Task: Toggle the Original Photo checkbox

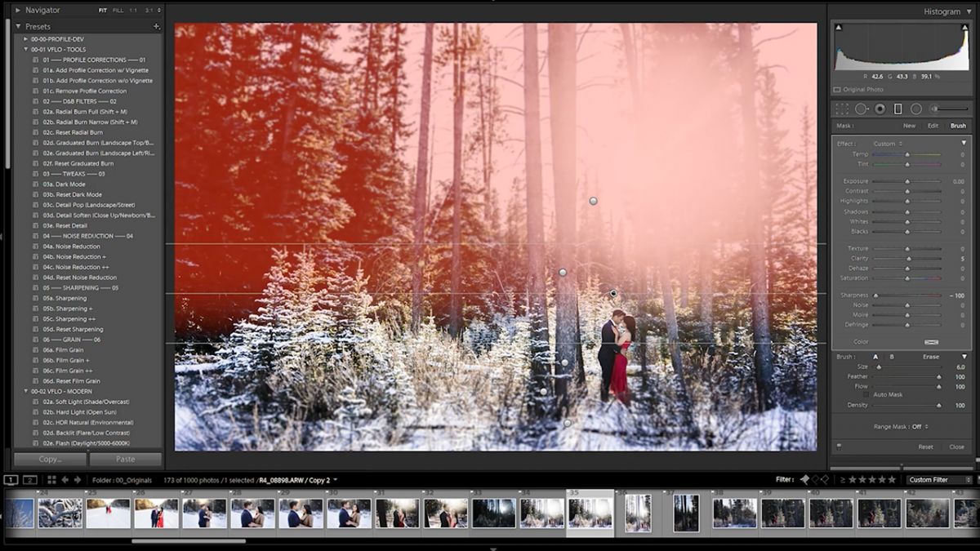Action: (x=837, y=90)
